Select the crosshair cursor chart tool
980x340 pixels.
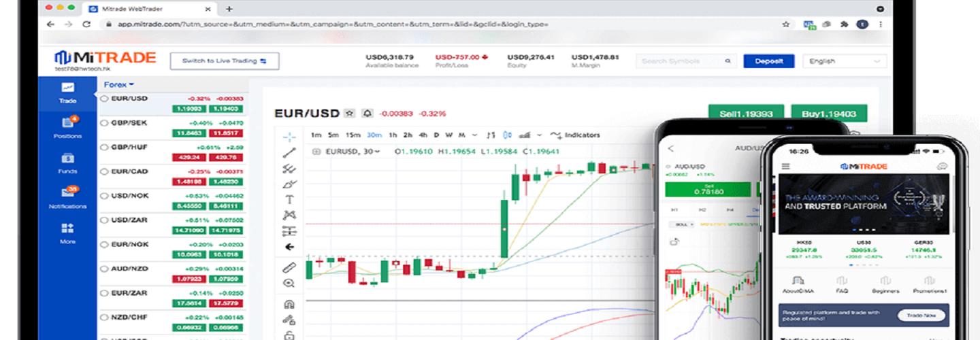coord(289,136)
